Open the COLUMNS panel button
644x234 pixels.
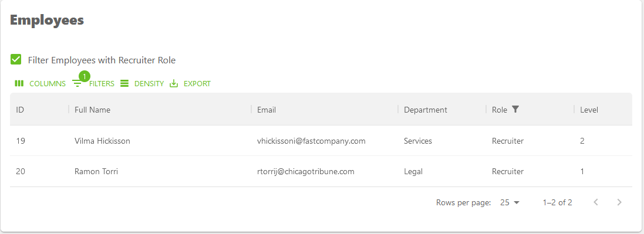[40, 84]
